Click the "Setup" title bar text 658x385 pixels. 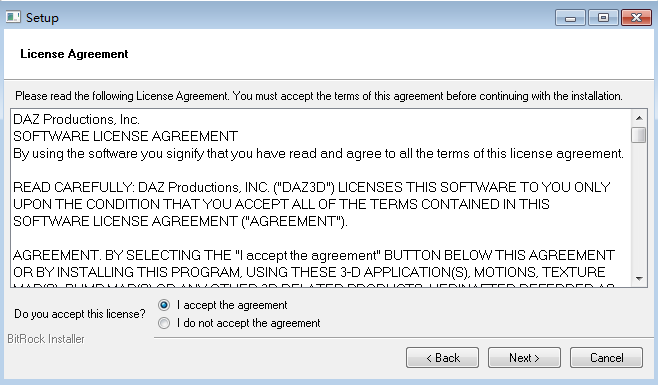[x=42, y=18]
